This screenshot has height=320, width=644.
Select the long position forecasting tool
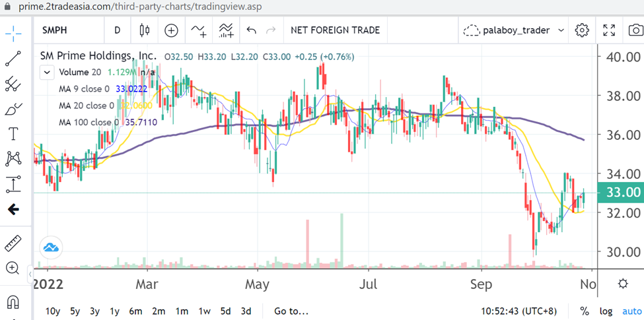[x=13, y=184]
